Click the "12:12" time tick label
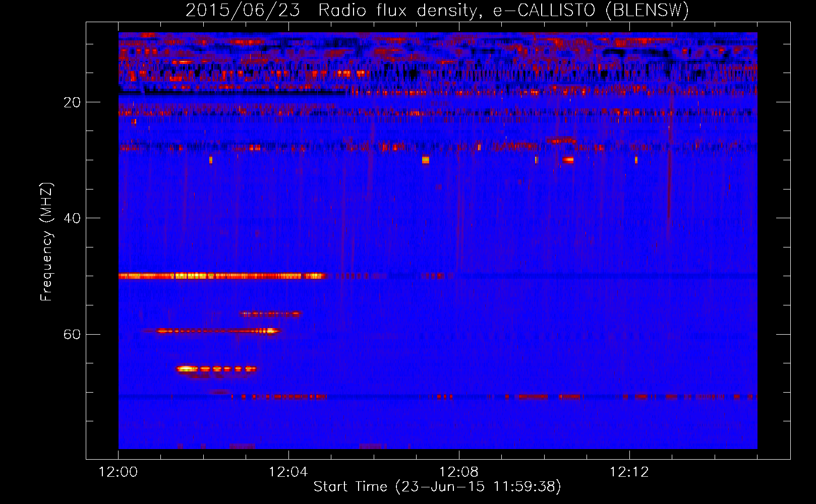 pos(629,472)
